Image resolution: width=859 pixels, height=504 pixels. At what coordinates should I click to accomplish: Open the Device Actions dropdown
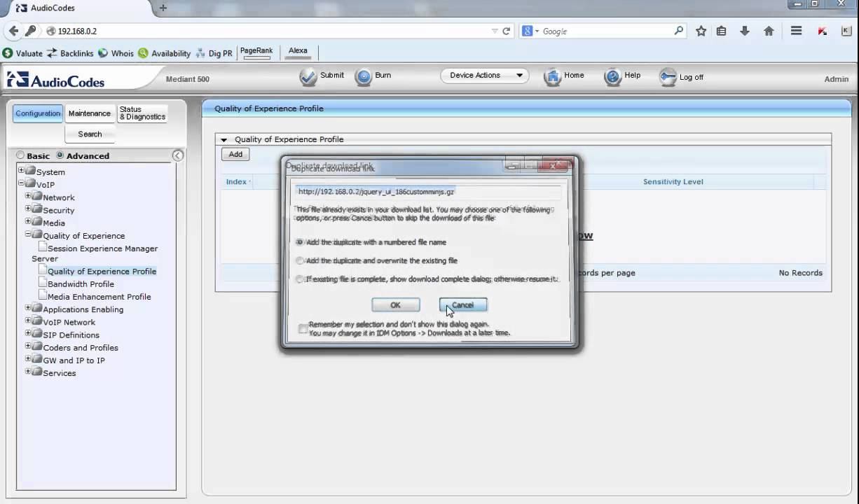(485, 75)
